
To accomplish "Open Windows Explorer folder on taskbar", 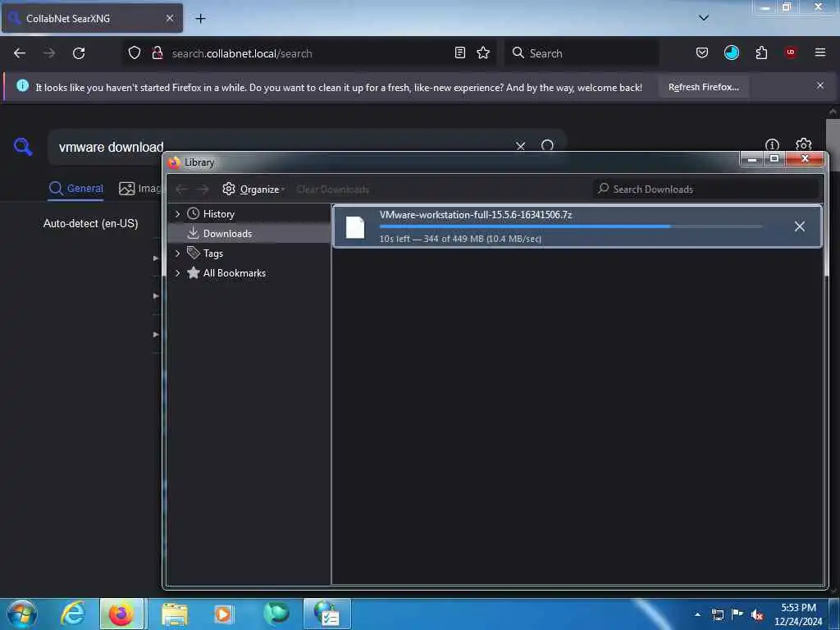I will point(175,614).
